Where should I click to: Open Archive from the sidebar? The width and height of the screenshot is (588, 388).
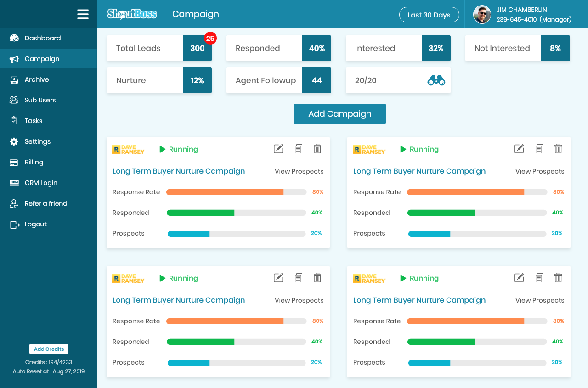[37, 79]
